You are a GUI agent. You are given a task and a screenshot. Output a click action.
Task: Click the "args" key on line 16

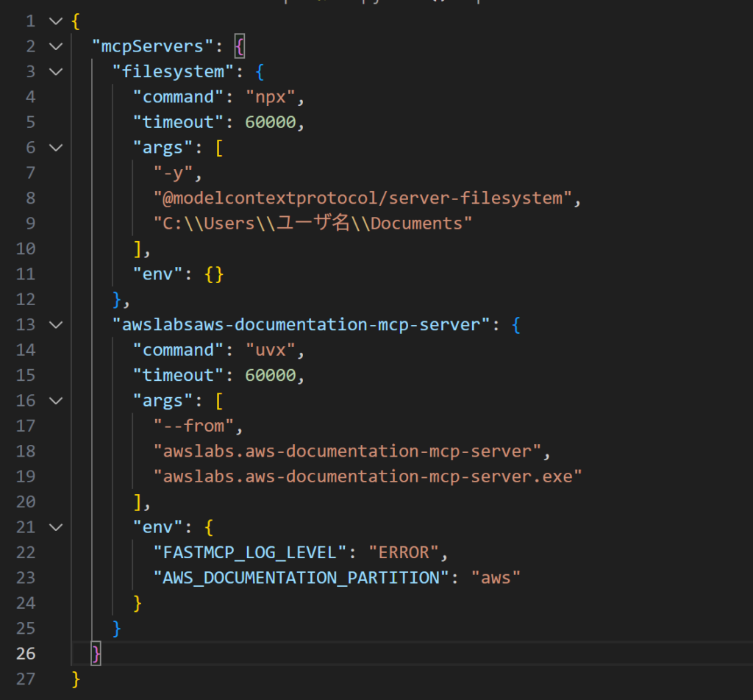coord(163,401)
